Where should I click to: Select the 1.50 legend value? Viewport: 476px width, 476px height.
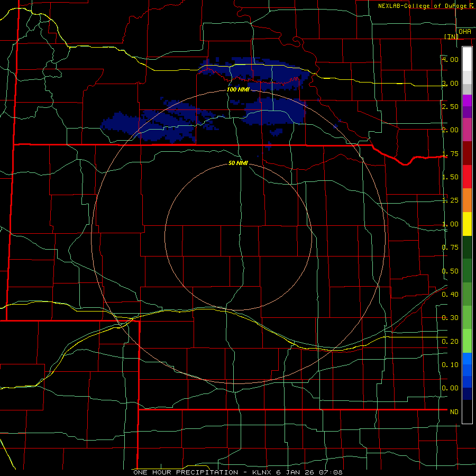[x=450, y=177]
